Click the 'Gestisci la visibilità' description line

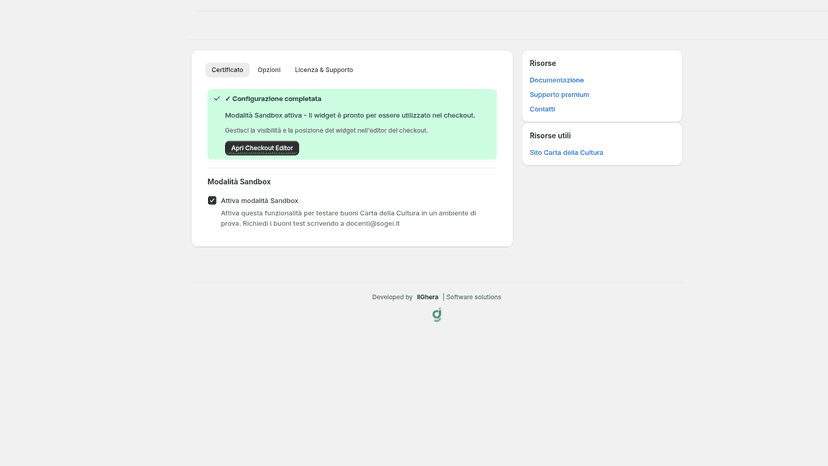pos(326,131)
